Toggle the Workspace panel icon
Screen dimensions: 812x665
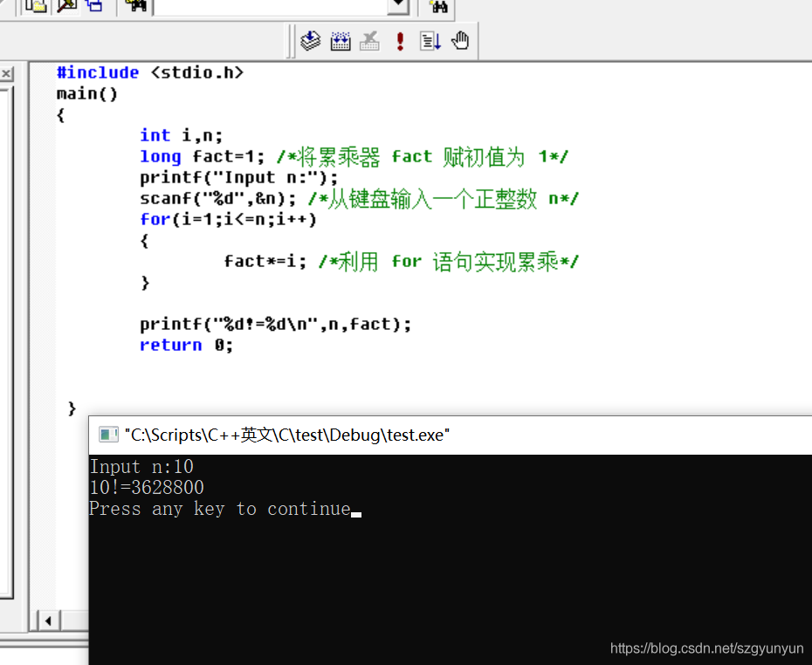point(37,6)
